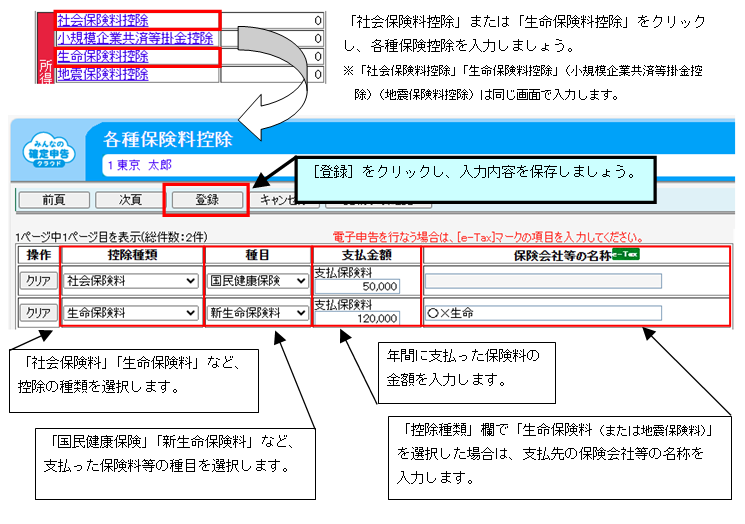This screenshot has height=524, width=745.
Task: Click the 控除種類 column header
Action: [133, 255]
